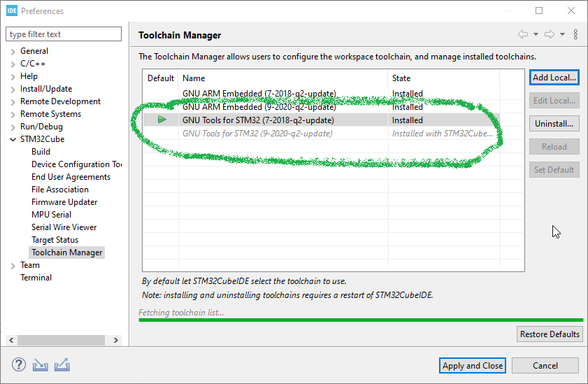This screenshot has width=588, height=384.
Task: Click the State column header
Action: [x=444, y=78]
